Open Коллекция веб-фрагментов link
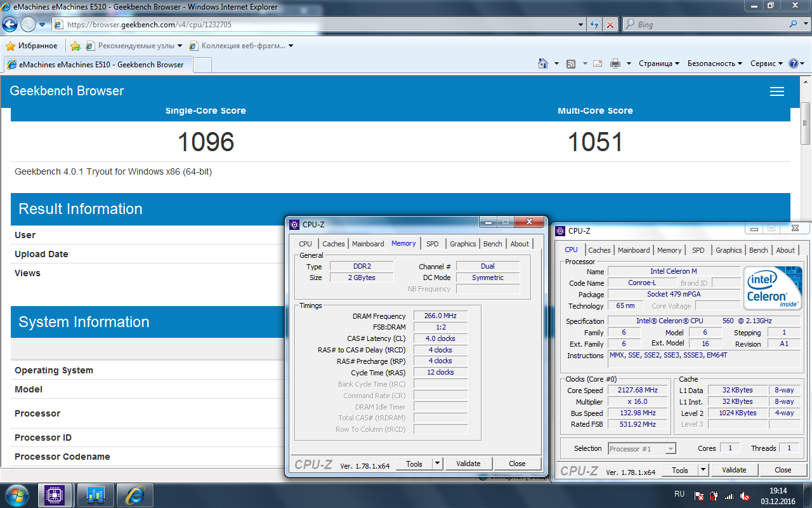Image resolution: width=812 pixels, height=508 pixels. (x=240, y=46)
